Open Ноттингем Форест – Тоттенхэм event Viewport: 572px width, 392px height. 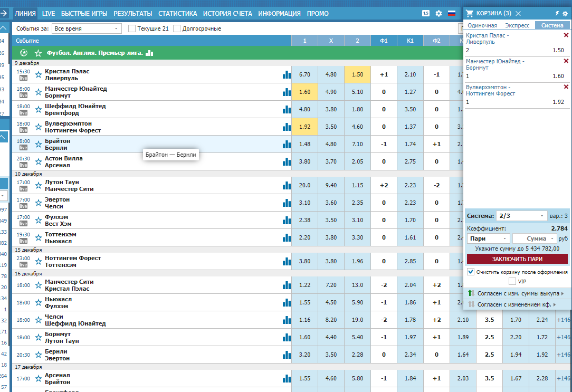click(x=73, y=262)
